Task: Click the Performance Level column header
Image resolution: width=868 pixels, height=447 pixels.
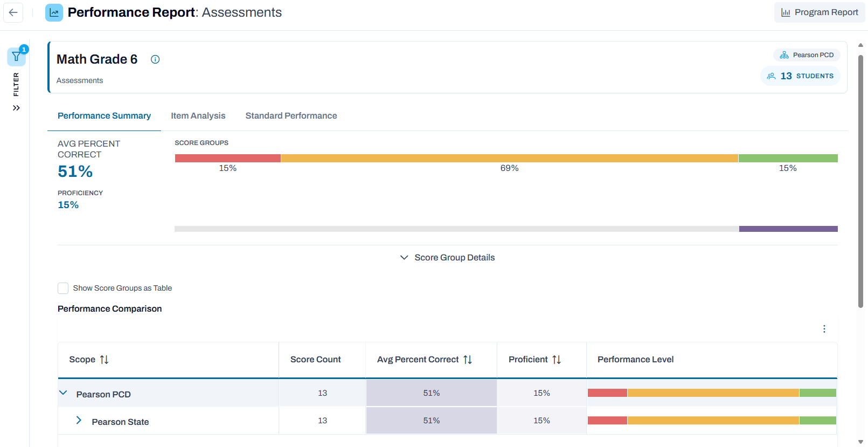Action: click(636, 360)
